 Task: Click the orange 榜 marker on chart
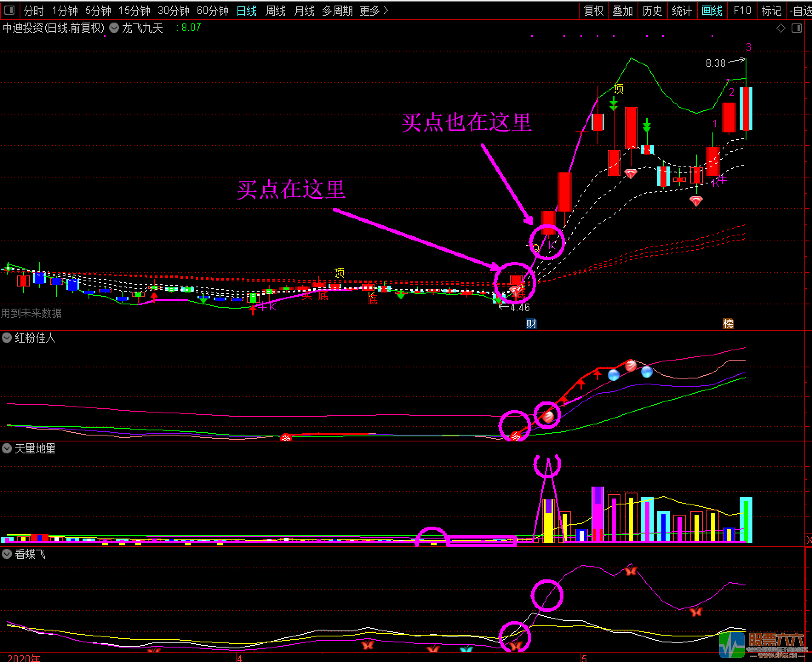coord(728,324)
